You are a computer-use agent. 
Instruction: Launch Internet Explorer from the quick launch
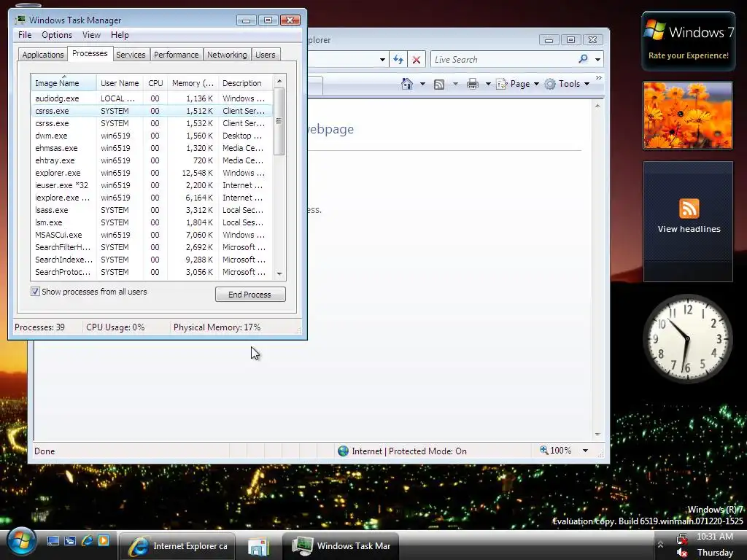pos(88,540)
